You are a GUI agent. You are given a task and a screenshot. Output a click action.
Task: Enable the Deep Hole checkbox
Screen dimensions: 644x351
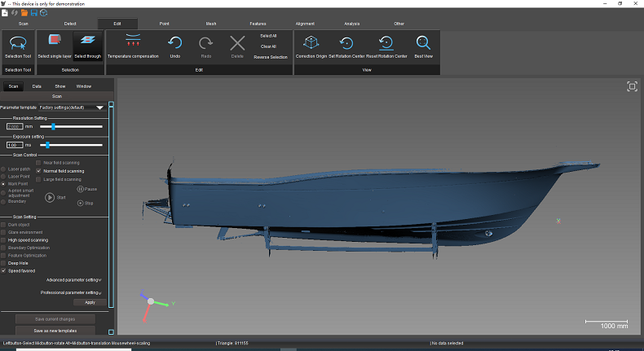[x=4, y=263]
